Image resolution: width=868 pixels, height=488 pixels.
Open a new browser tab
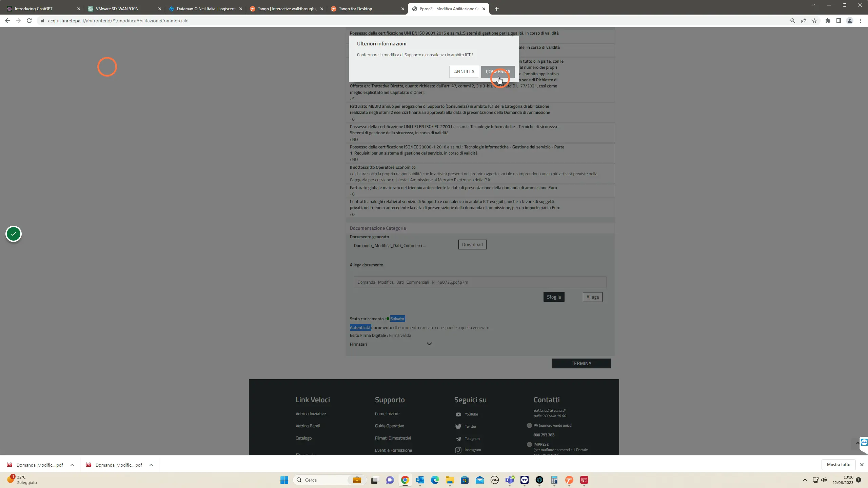[497, 9]
